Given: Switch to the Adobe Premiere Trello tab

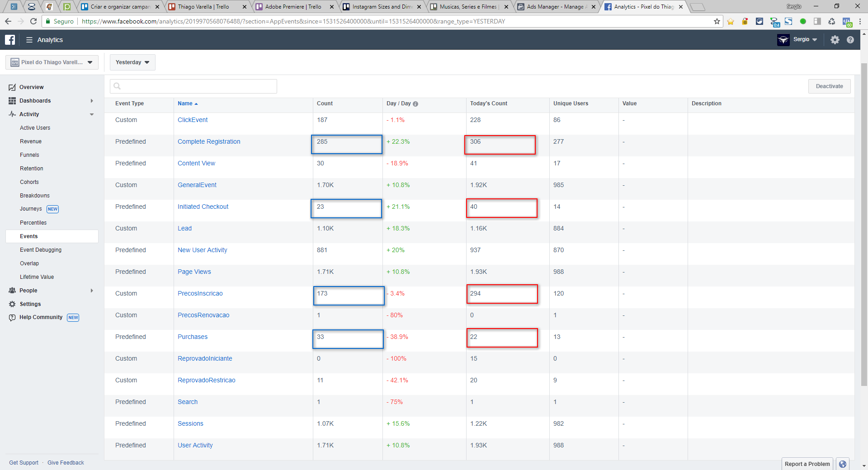Looking at the screenshot, I should tap(294, 7).
